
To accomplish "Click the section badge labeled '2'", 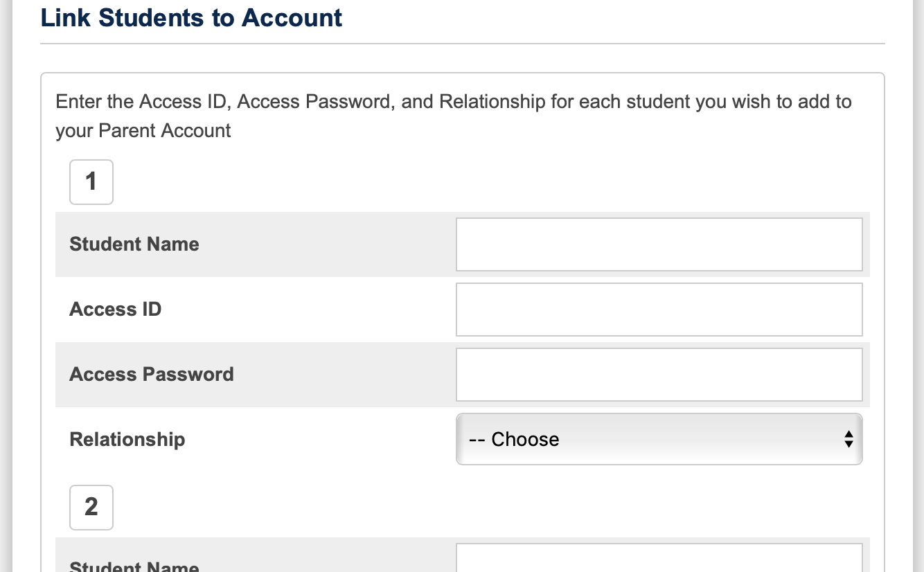I will point(91,507).
